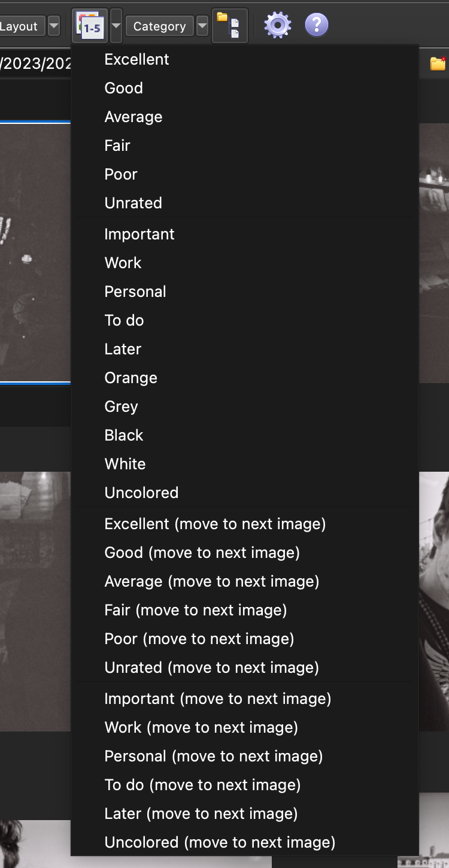The width and height of the screenshot is (449, 868).
Task: Choose Poor (move to next image)
Action: click(199, 639)
